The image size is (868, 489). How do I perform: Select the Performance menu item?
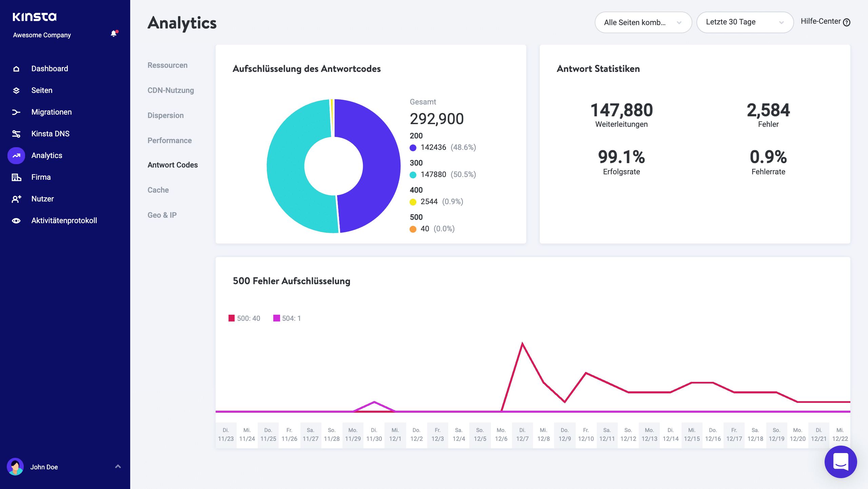[x=170, y=140]
